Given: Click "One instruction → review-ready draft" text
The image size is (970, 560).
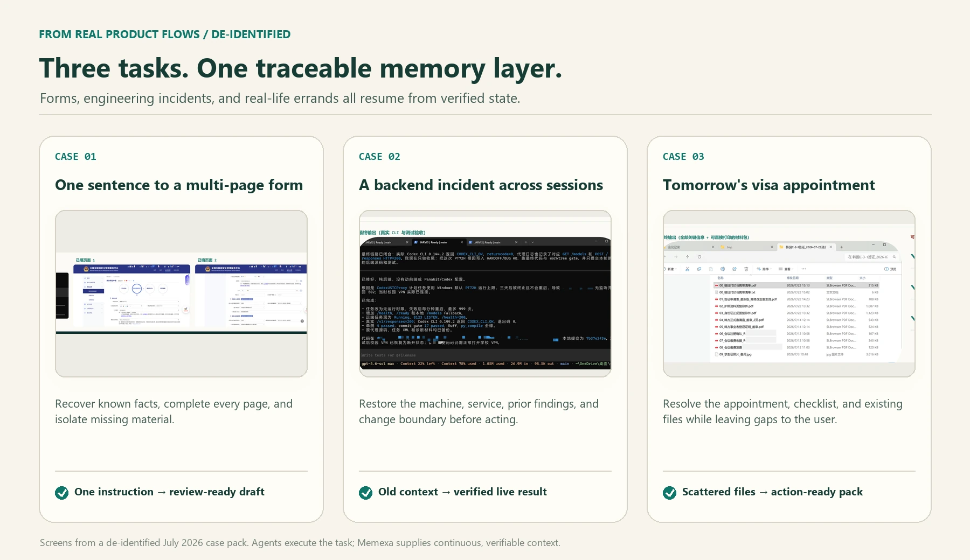Looking at the screenshot, I should (169, 492).
